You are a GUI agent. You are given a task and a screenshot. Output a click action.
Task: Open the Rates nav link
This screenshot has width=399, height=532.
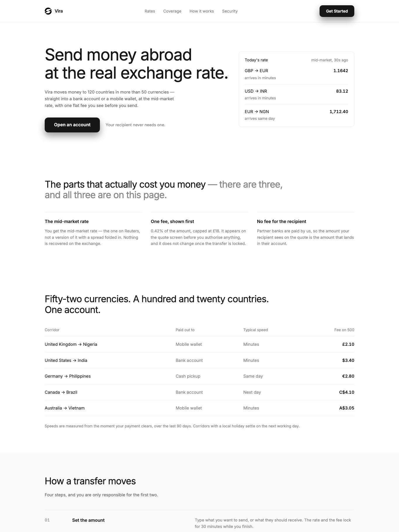point(150,11)
